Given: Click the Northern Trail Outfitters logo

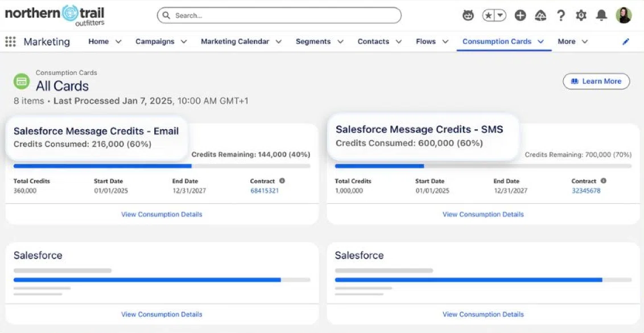Looking at the screenshot, I should pos(55,15).
